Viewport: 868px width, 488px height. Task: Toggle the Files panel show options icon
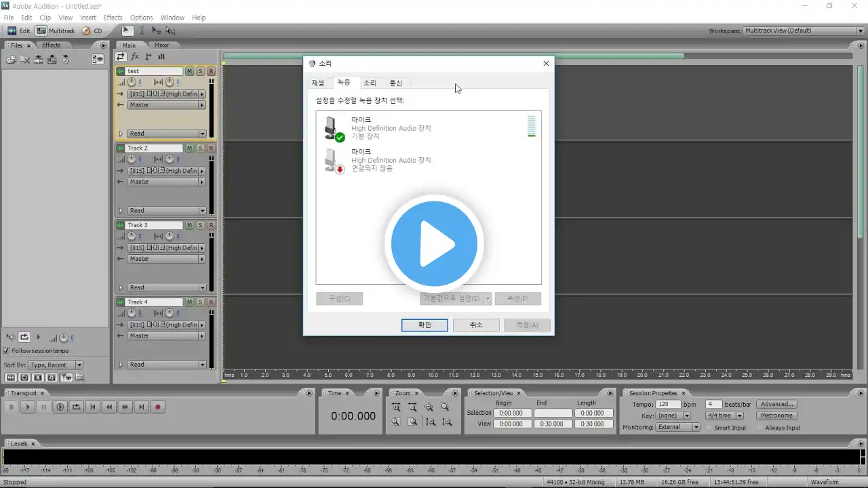(98, 60)
